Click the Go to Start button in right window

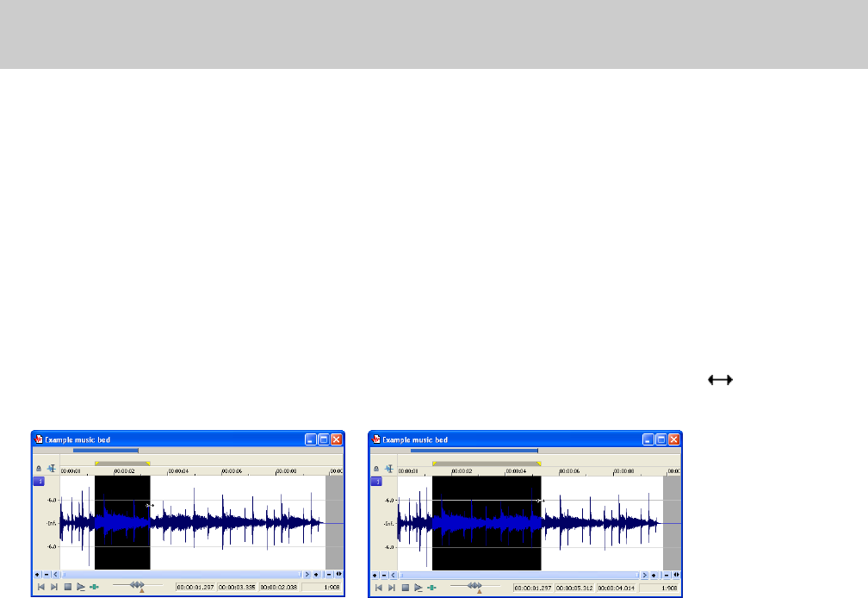coord(379,588)
